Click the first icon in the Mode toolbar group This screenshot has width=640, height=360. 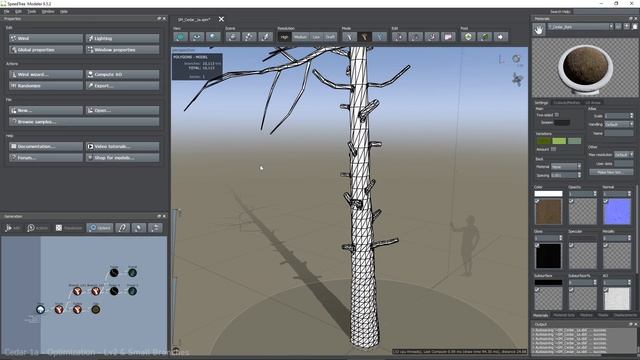coord(349,37)
